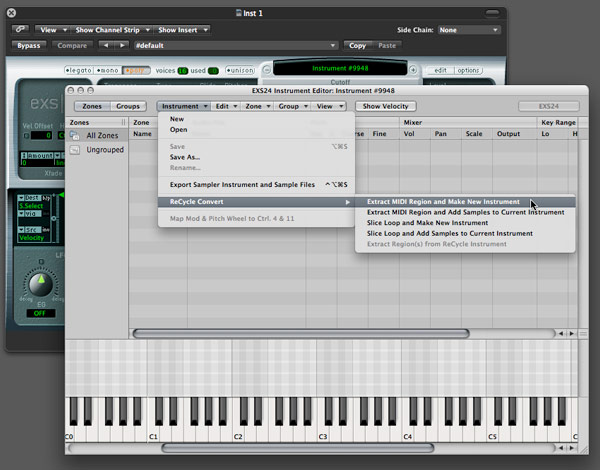The width and height of the screenshot is (600, 470).
Task: Open the Zone menu dropdown
Action: point(257,106)
